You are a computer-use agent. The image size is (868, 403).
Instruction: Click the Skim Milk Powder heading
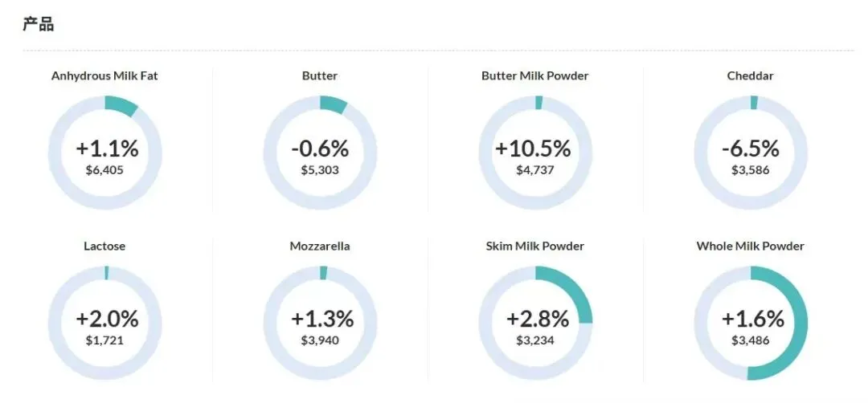pos(535,246)
